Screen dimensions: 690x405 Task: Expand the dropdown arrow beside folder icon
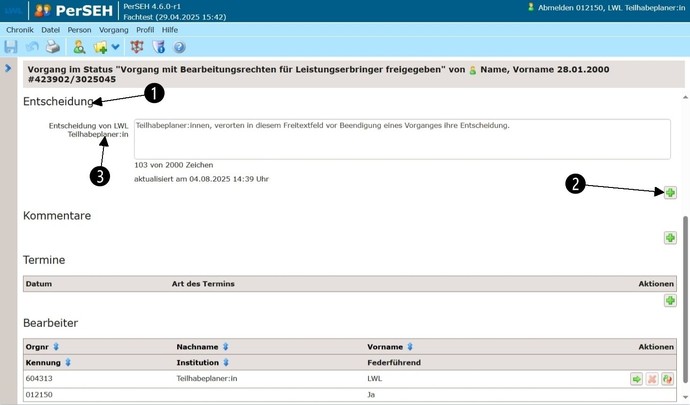(x=115, y=47)
